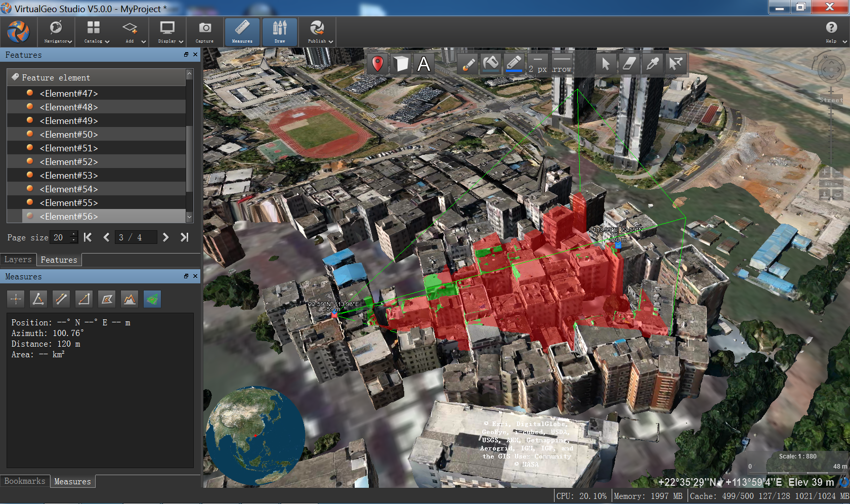Select the terrain profile measure tool
This screenshot has width=850, height=504.
(130, 299)
